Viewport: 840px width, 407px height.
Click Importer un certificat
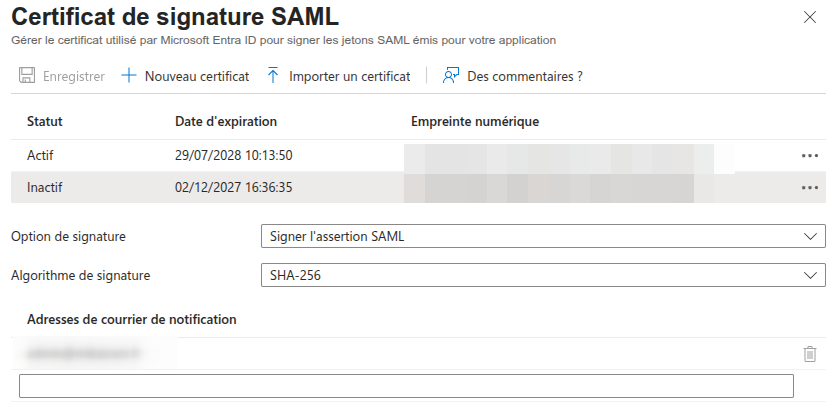349,76
